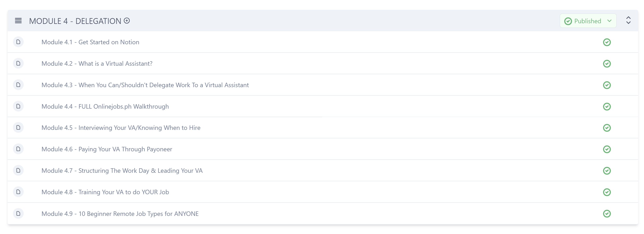Viewport: 644px width, 234px height.
Task: Collapse the module with the up-down chevrons
Action: point(628,21)
